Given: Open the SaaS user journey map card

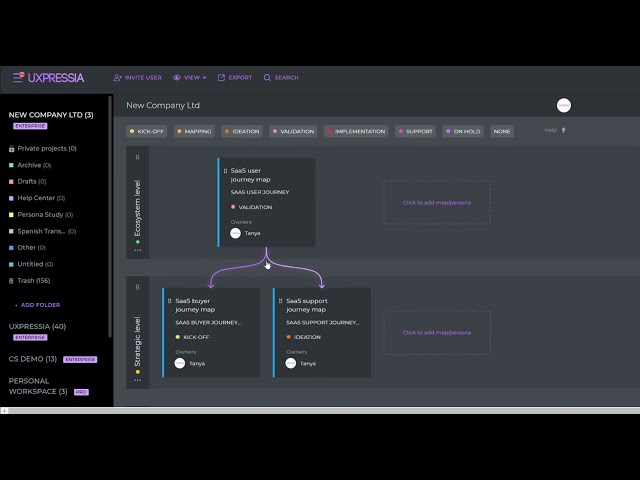Looking at the screenshot, I should (266, 202).
